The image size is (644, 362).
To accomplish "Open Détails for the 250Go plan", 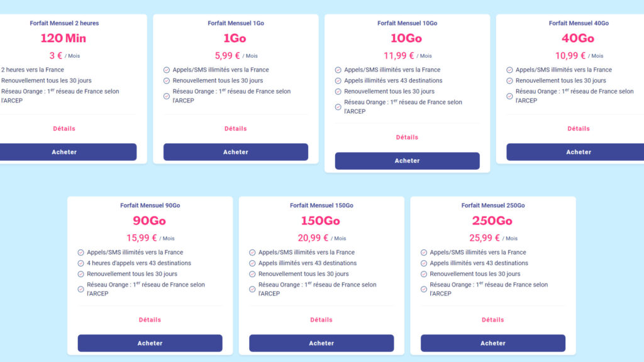I will [493, 319].
